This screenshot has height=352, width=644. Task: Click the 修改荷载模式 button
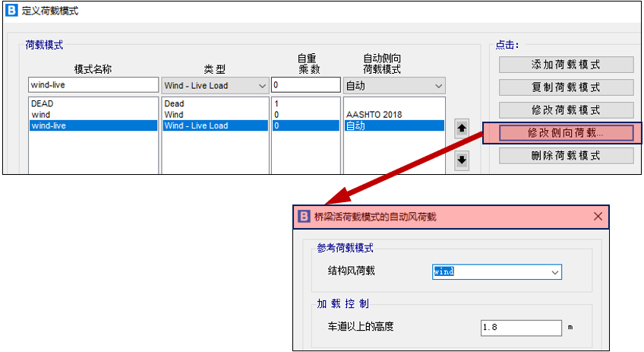pyautogui.click(x=566, y=110)
